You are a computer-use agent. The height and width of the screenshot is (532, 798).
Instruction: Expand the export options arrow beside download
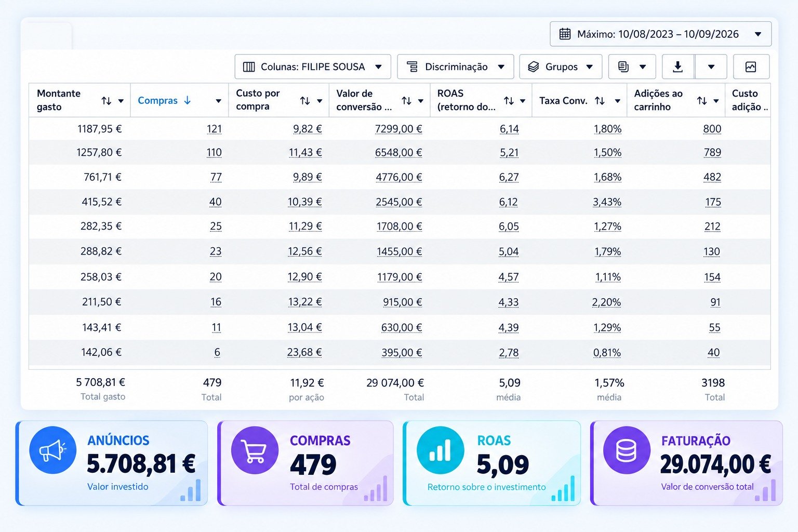(x=711, y=67)
